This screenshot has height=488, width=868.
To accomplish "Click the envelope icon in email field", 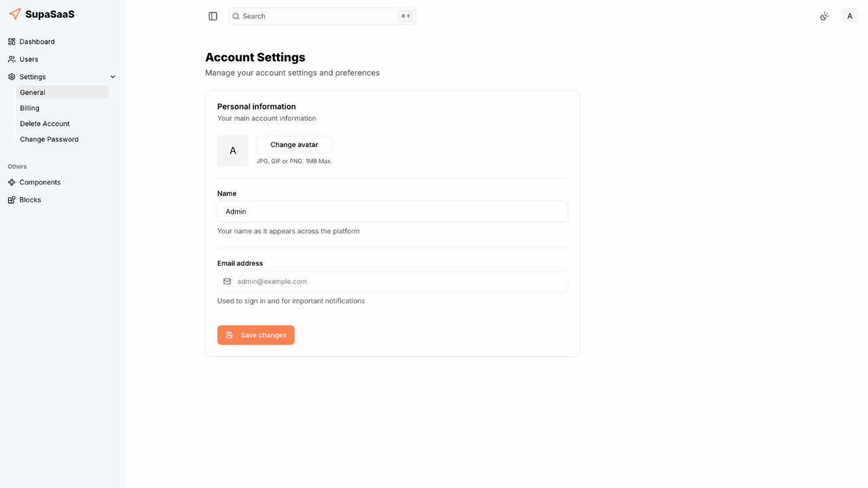I will 227,281.
